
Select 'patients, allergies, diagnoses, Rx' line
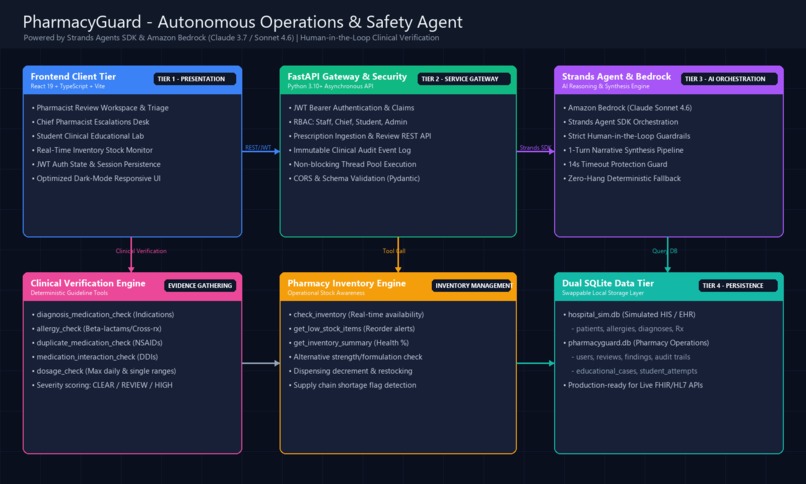click(628, 329)
